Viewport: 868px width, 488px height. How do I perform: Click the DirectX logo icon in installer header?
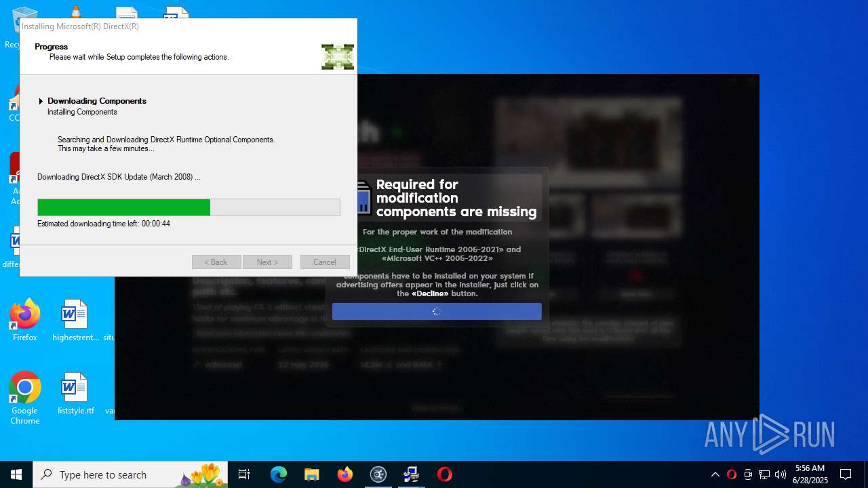click(x=338, y=57)
